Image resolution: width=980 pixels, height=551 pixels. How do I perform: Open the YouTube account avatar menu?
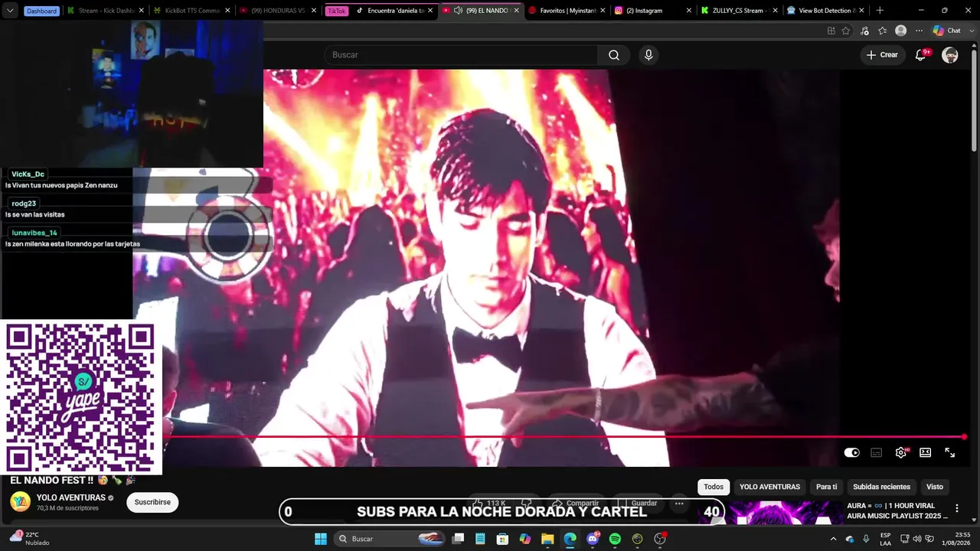pyautogui.click(x=950, y=55)
